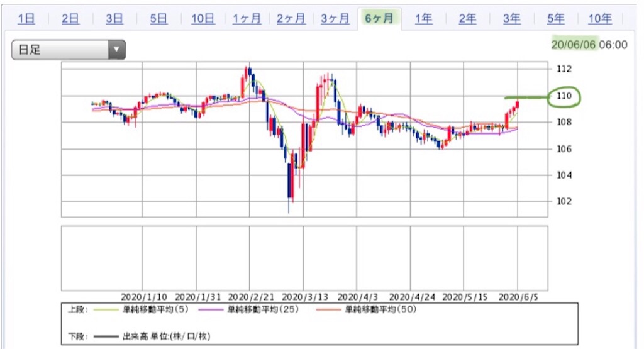The height and width of the screenshot is (349, 644).
Task: Click the dropdown arrow beside 日足
Action: click(116, 50)
